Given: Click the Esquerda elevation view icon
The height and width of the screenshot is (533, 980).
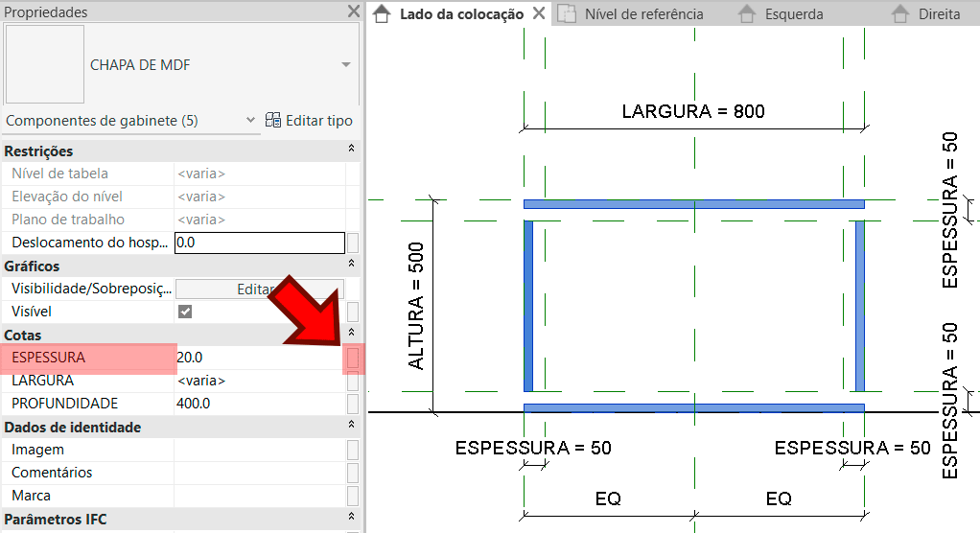Looking at the screenshot, I should [x=747, y=13].
